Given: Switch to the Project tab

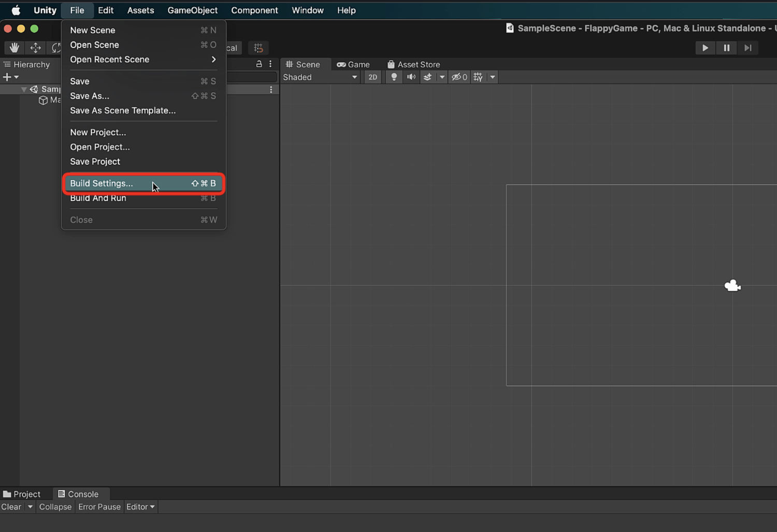Looking at the screenshot, I should (x=22, y=494).
